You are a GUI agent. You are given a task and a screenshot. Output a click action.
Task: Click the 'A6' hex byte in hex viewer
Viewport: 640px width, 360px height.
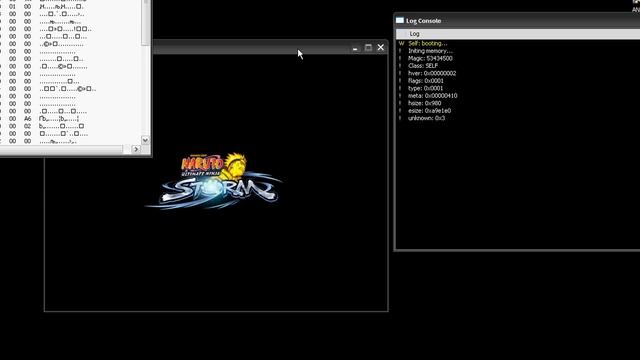click(27, 119)
